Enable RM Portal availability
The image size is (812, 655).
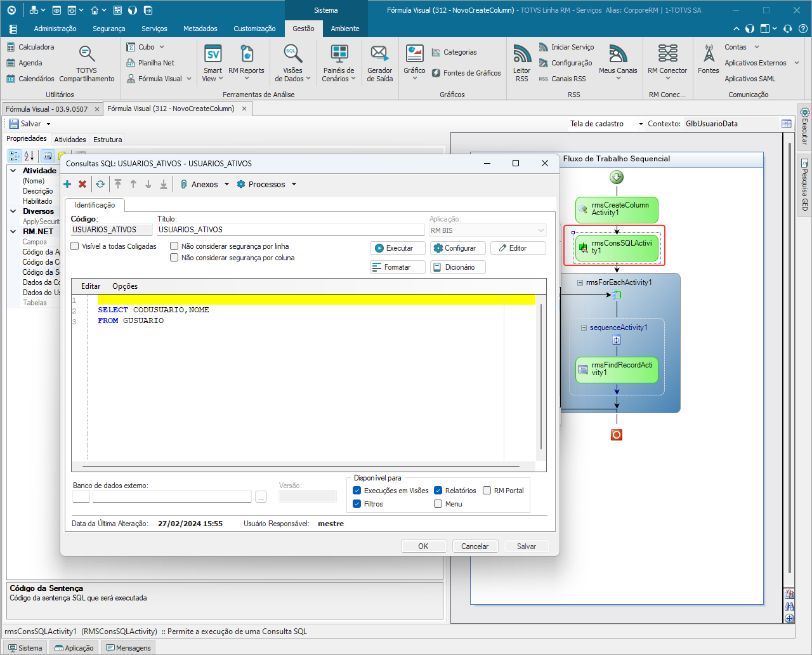pos(487,491)
